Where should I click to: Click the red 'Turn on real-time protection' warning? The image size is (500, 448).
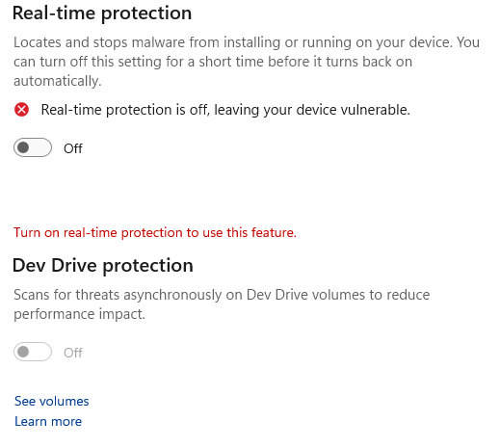(x=155, y=232)
